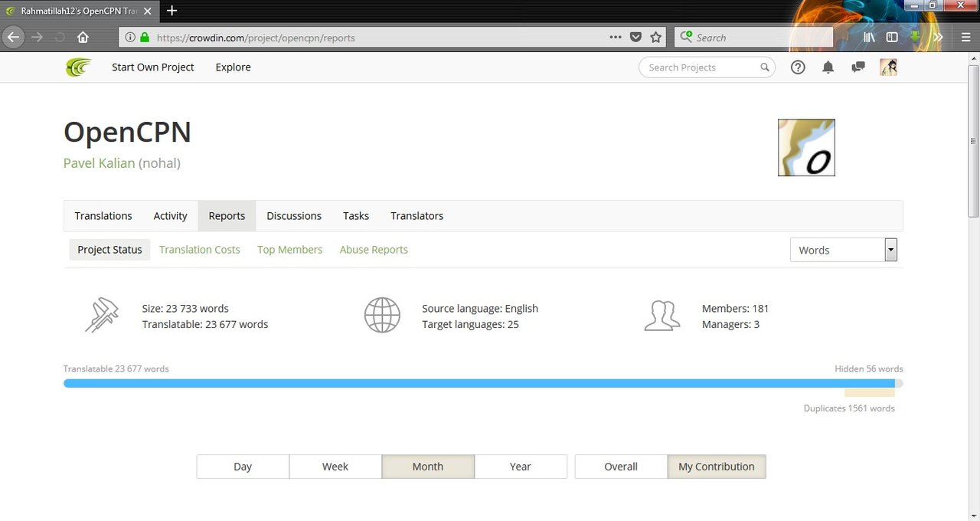980x521 pixels.
Task: Click the browser address bar URL
Action: tap(256, 37)
